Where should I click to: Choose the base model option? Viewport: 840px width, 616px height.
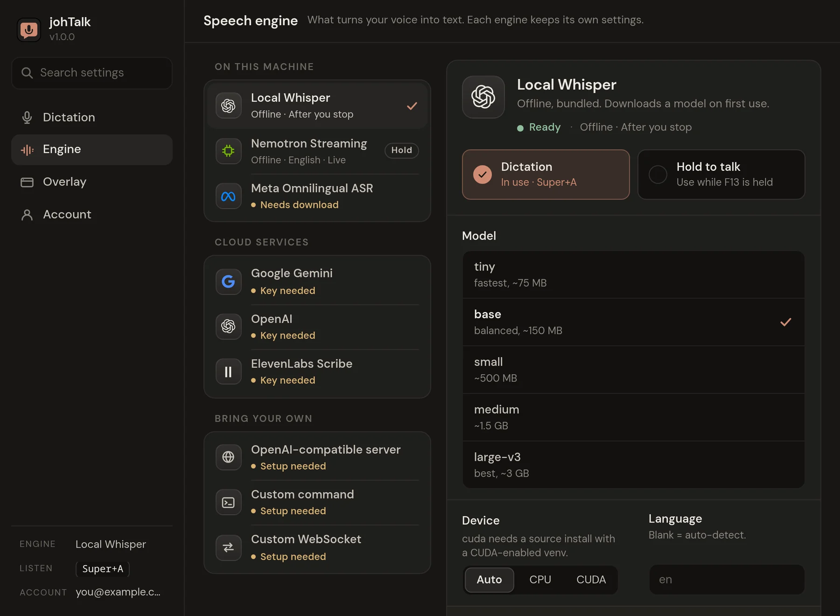tap(634, 322)
